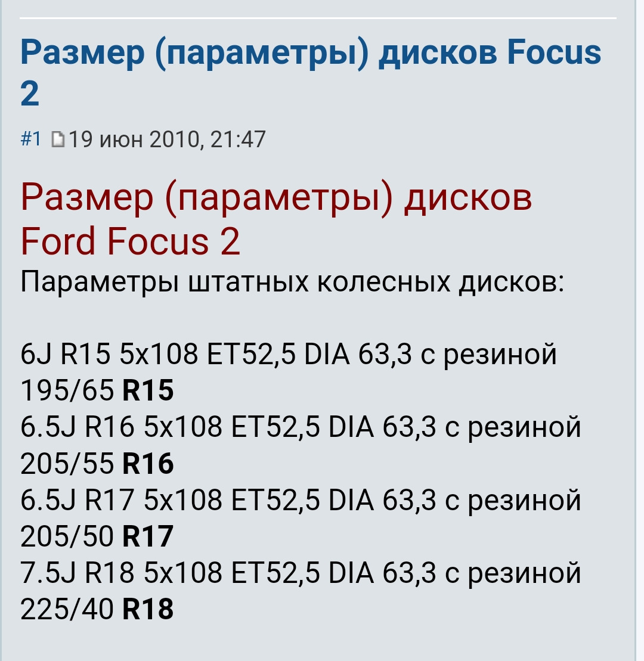Click the bold 'R16' tire size
Screen dimensions: 644x661
click(148, 463)
